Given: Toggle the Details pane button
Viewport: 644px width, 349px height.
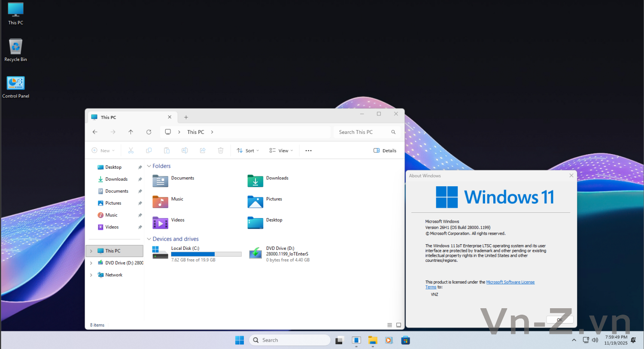Looking at the screenshot, I should coord(385,151).
